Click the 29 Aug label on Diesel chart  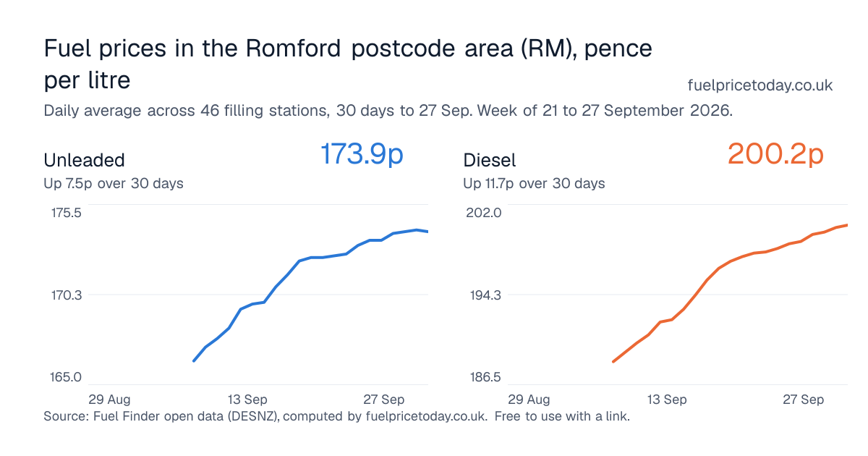pyautogui.click(x=529, y=400)
